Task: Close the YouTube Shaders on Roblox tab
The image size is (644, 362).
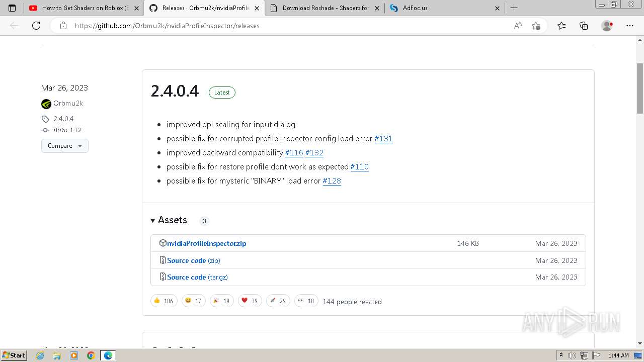Action: (x=136, y=8)
